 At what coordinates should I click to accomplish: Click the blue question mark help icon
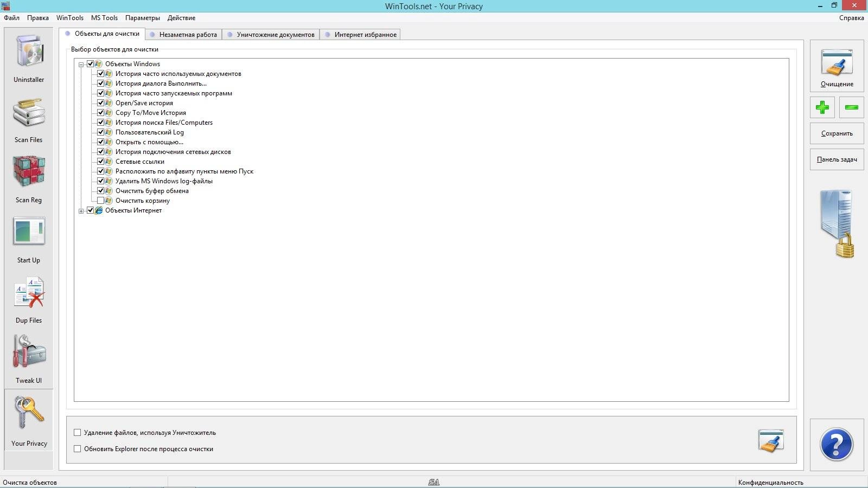tap(837, 445)
